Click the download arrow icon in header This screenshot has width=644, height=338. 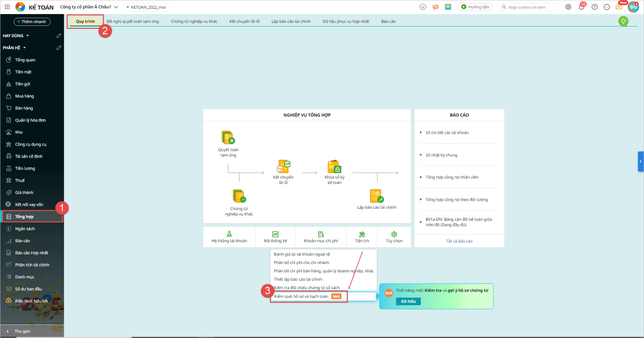(x=423, y=7)
